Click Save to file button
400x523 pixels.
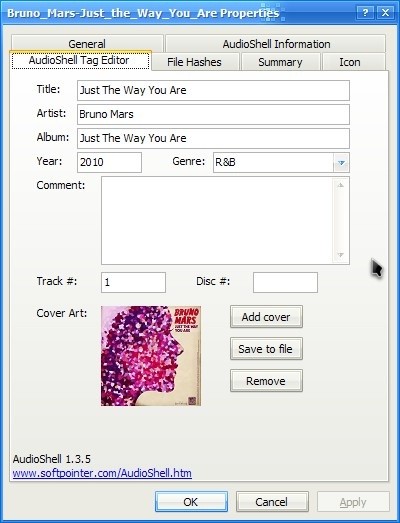[266, 349]
